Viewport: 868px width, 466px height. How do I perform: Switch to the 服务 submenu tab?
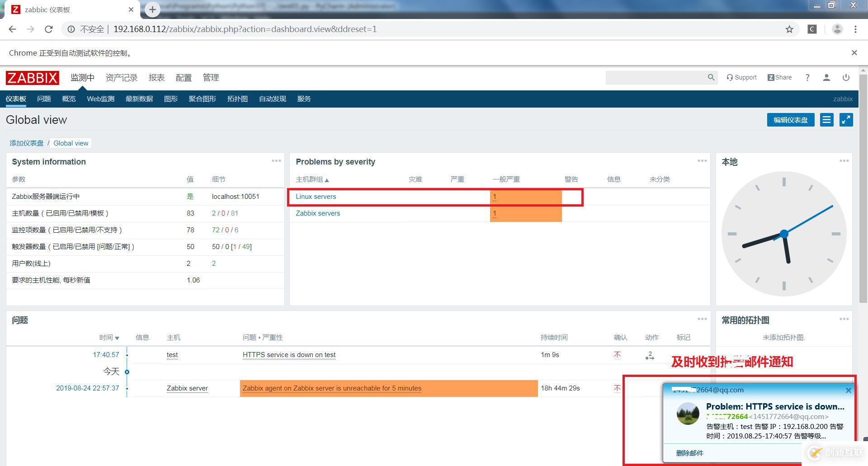point(304,99)
